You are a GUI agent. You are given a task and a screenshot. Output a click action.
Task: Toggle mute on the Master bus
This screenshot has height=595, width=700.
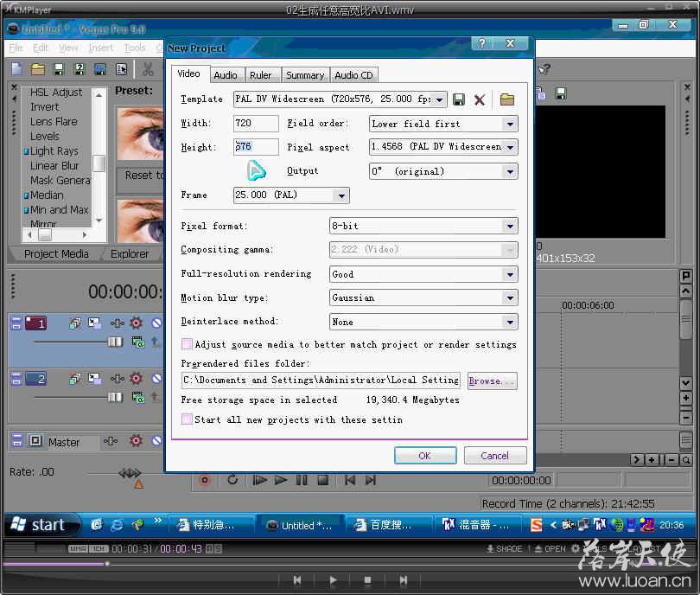[x=156, y=441]
